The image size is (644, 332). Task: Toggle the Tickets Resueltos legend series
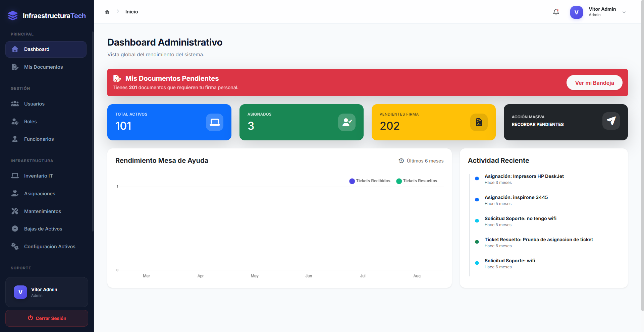(417, 181)
